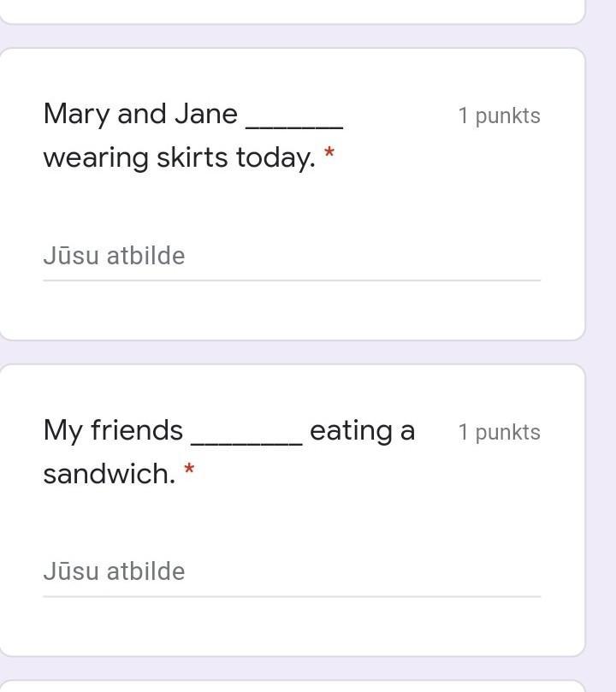This screenshot has width=616, height=692.
Task: Click the "My friends" question text
Action: click(x=113, y=430)
